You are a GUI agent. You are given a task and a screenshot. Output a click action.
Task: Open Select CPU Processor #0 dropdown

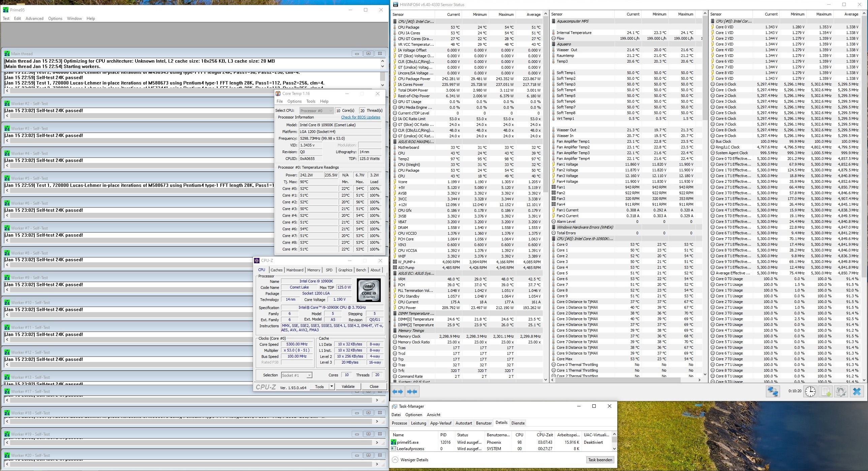pyautogui.click(x=316, y=110)
